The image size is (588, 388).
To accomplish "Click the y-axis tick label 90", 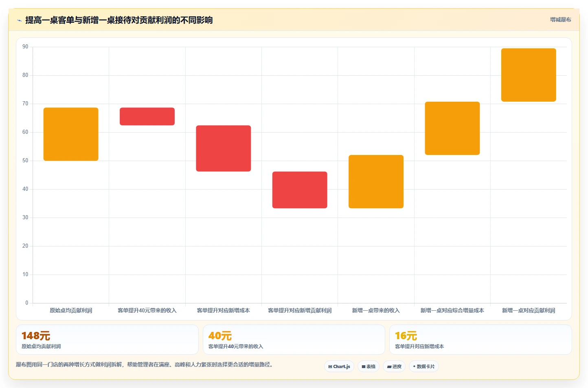I will (25, 47).
